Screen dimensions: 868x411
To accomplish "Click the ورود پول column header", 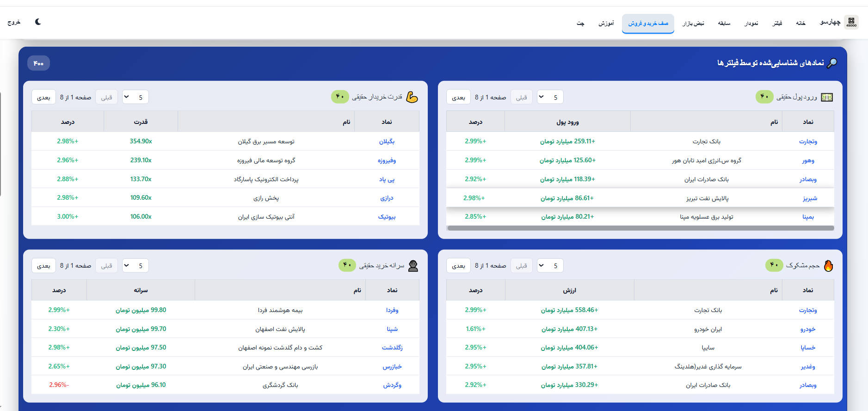I will (567, 122).
